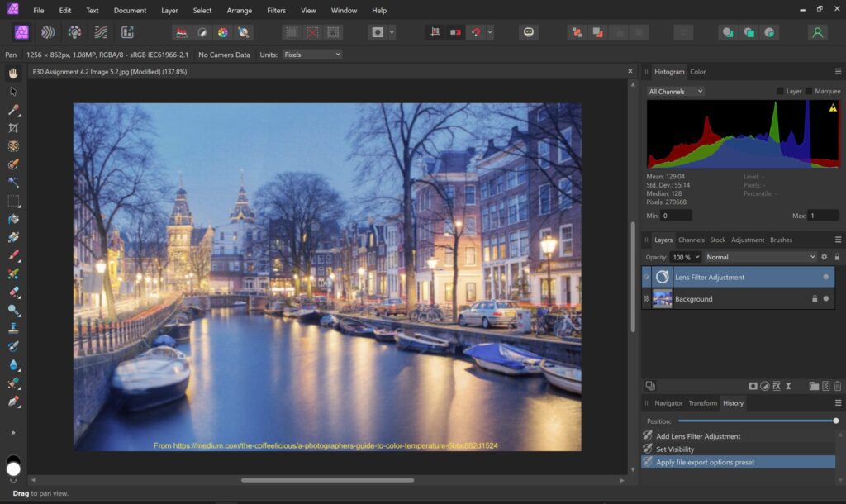Viewport: 846px width, 504px height.
Task: Switch to the Liquify Persona
Action: (x=48, y=32)
